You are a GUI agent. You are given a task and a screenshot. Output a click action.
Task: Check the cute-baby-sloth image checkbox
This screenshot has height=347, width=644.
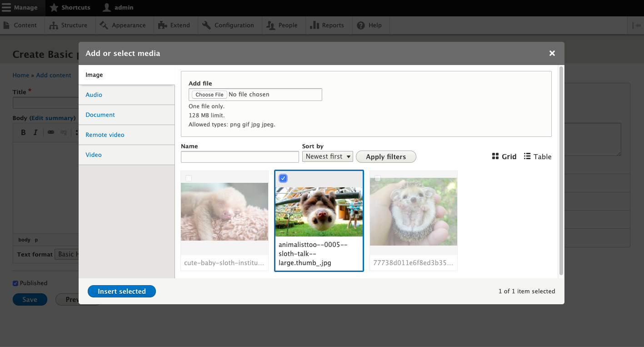pos(189,178)
